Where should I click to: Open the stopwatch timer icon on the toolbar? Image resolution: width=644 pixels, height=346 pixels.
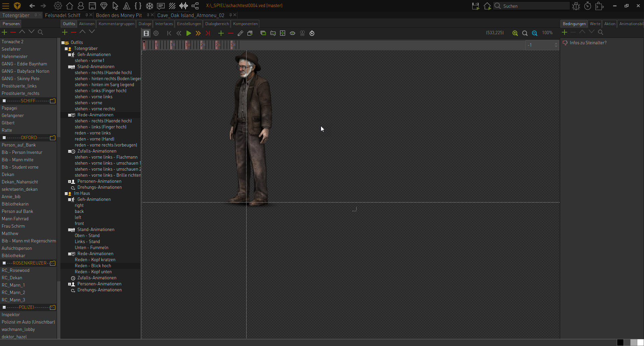pos(312,33)
